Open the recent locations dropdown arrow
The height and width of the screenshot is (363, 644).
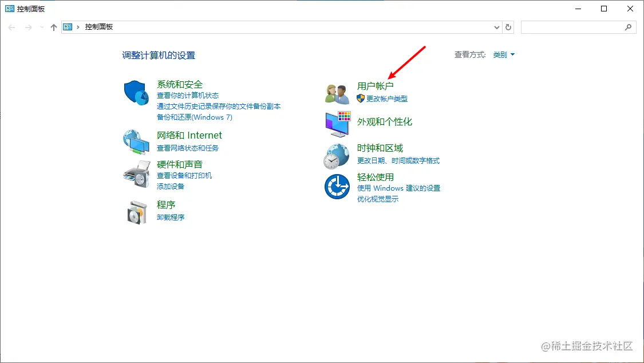42,27
